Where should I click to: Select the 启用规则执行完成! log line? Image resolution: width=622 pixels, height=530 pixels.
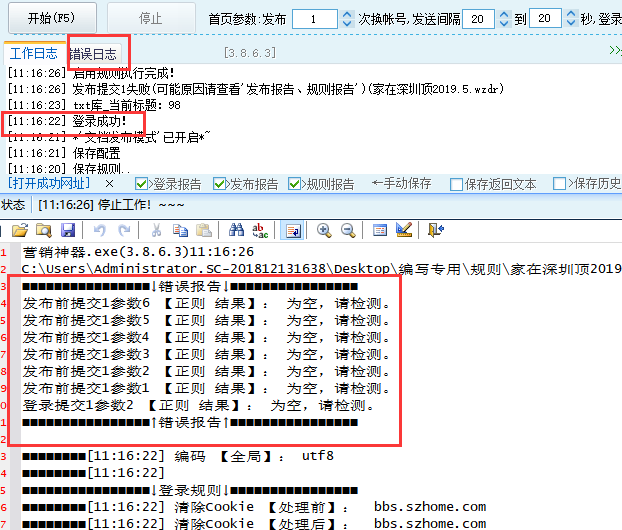pos(91,73)
